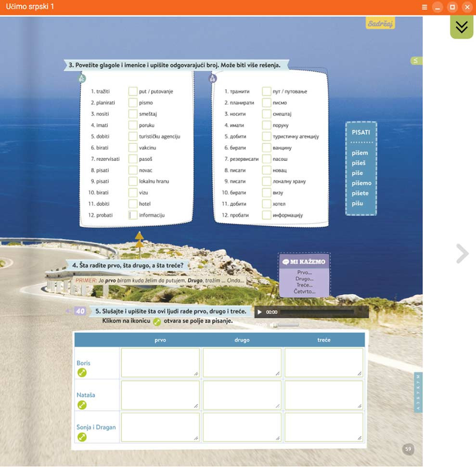Play the exercise 5 audio recording
Viewport: 476px width, 467px height.
point(260,312)
